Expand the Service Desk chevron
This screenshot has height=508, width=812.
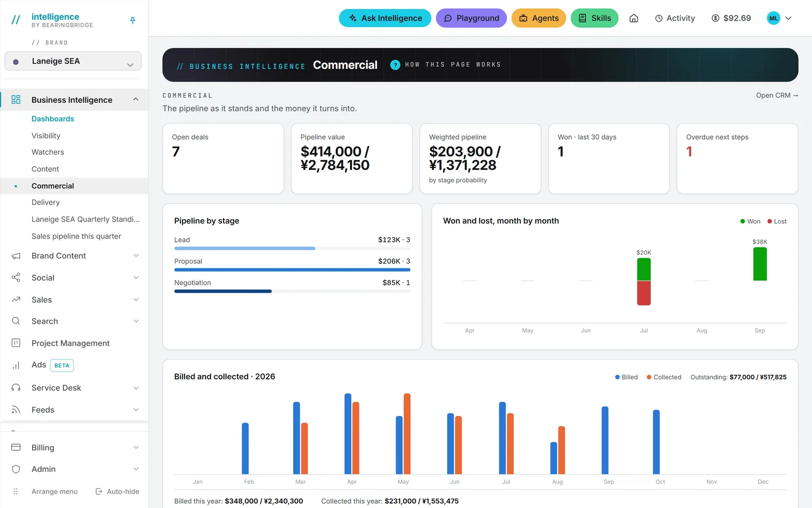(x=136, y=388)
